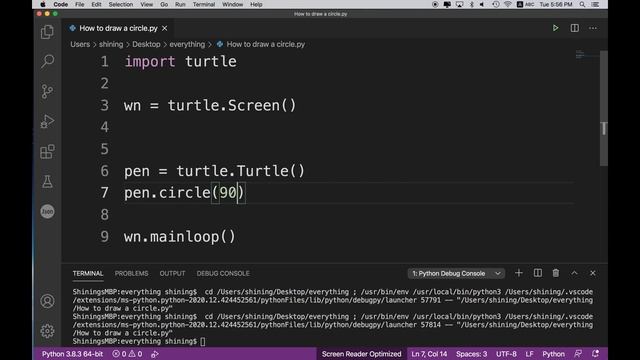Open the Manage gear settings menu

[47, 331]
